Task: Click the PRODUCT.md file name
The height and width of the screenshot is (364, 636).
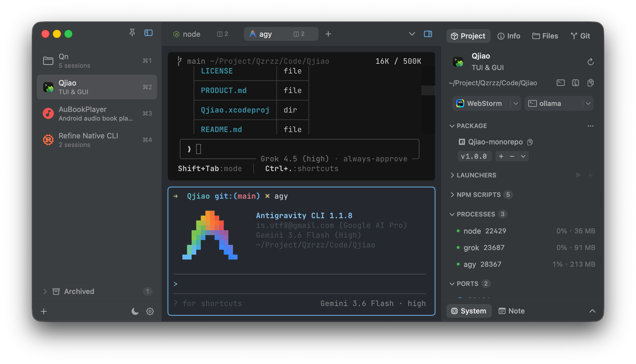Action: click(x=224, y=90)
